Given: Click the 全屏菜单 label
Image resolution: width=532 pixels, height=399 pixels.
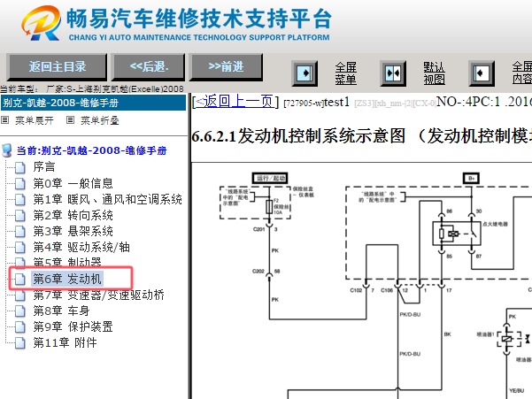Looking at the screenshot, I should (345, 73).
